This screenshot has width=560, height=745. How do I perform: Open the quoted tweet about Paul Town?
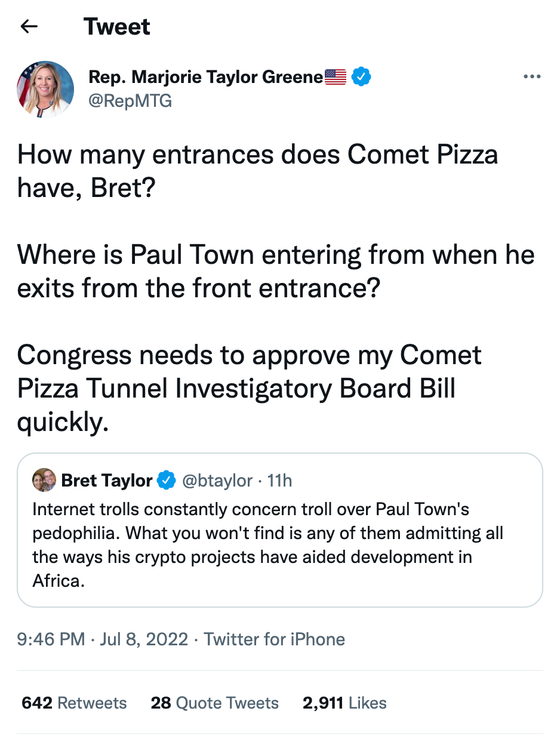click(x=279, y=544)
